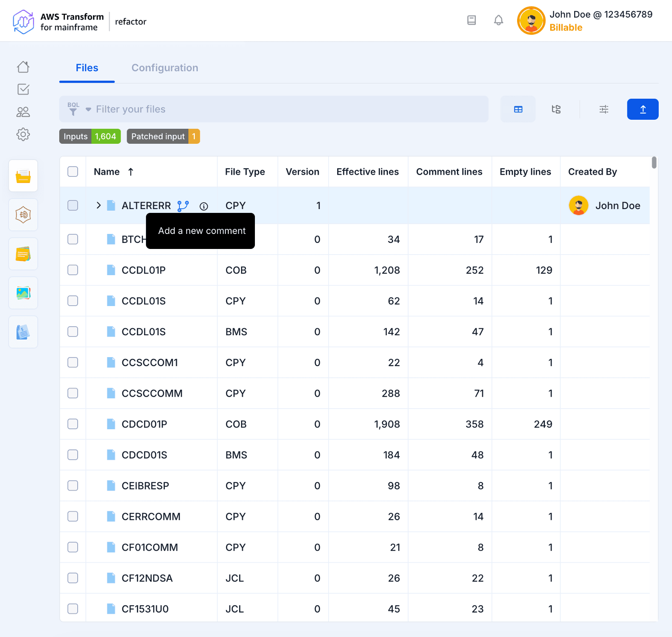Select the Files tab
The height and width of the screenshot is (637, 672).
87,68
